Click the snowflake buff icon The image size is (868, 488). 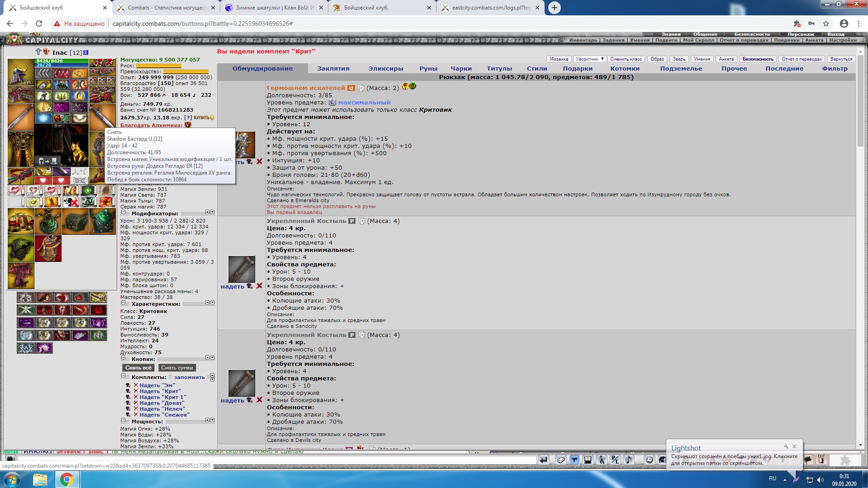click(43, 118)
